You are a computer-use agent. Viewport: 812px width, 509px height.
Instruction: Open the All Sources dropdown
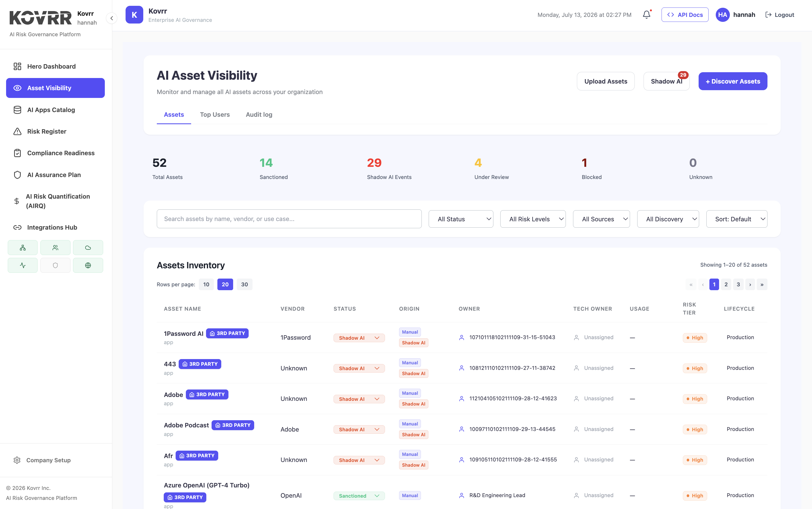point(601,219)
